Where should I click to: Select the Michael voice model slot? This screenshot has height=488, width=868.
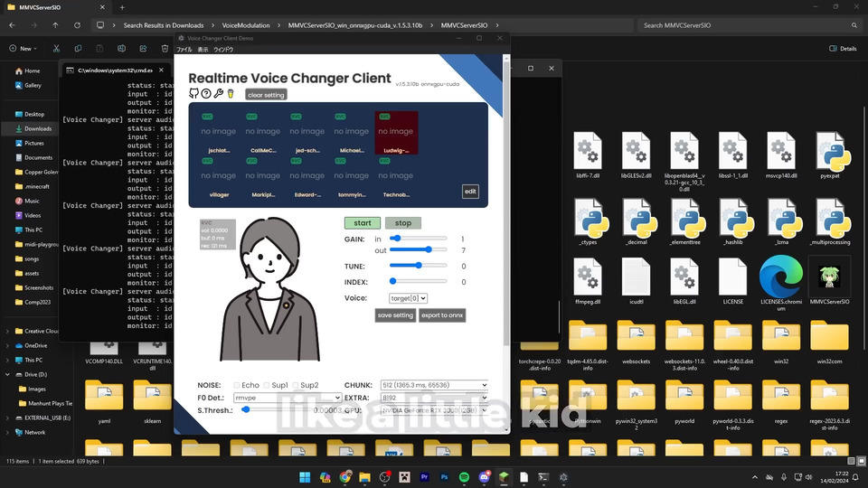click(x=352, y=133)
